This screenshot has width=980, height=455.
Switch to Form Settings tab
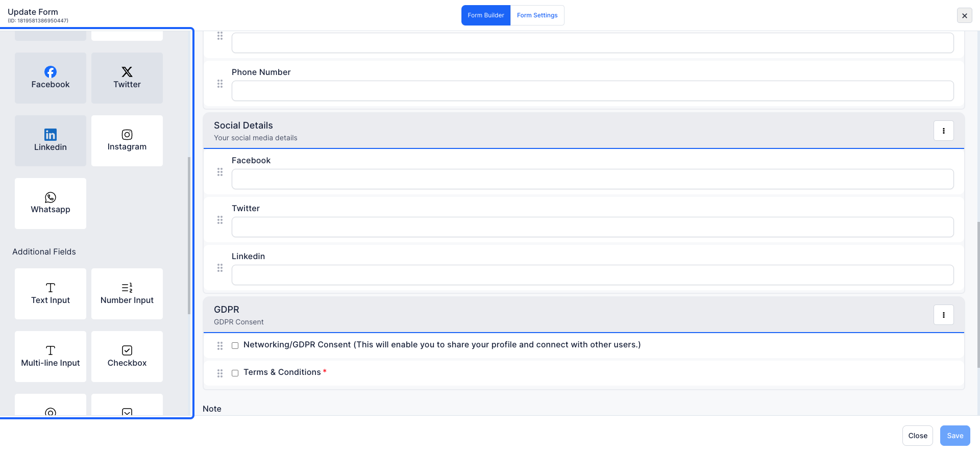coord(537,15)
